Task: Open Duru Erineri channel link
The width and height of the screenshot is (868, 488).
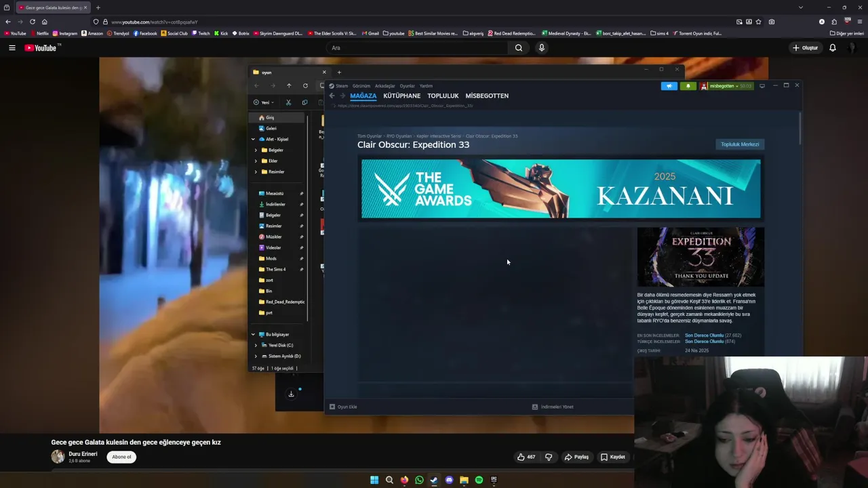Action: tap(83, 453)
